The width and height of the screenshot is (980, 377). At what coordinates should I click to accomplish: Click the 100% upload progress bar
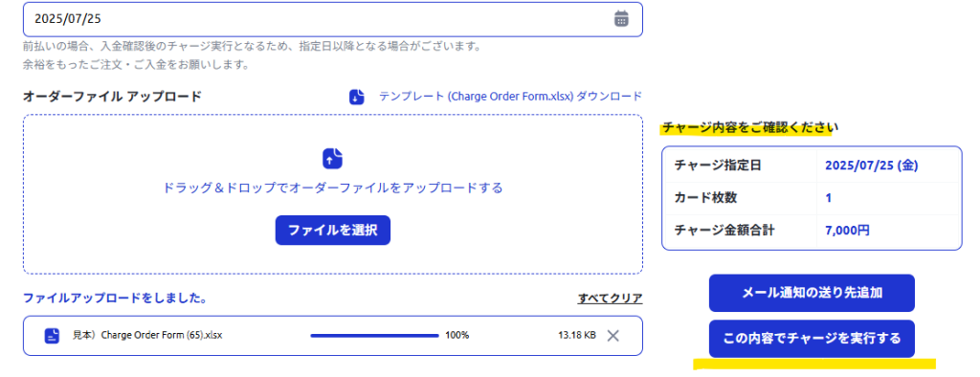pos(374,336)
